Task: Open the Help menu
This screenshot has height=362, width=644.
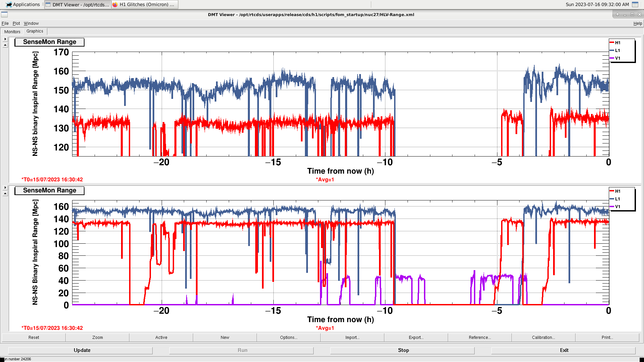Action: point(637,23)
